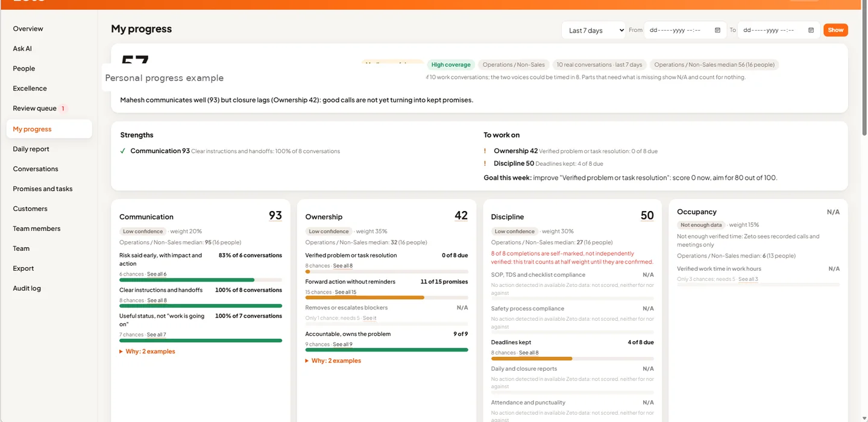Open See all 6 for Risk said early
This screenshot has height=422, width=868.
[157, 274]
